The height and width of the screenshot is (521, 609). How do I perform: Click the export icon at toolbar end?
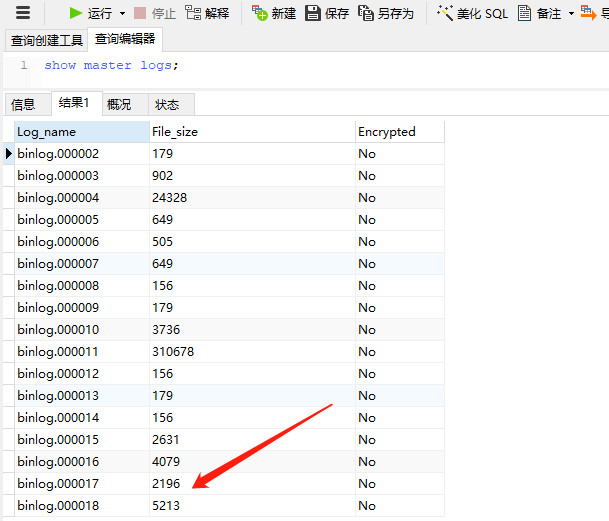click(588, 13)
